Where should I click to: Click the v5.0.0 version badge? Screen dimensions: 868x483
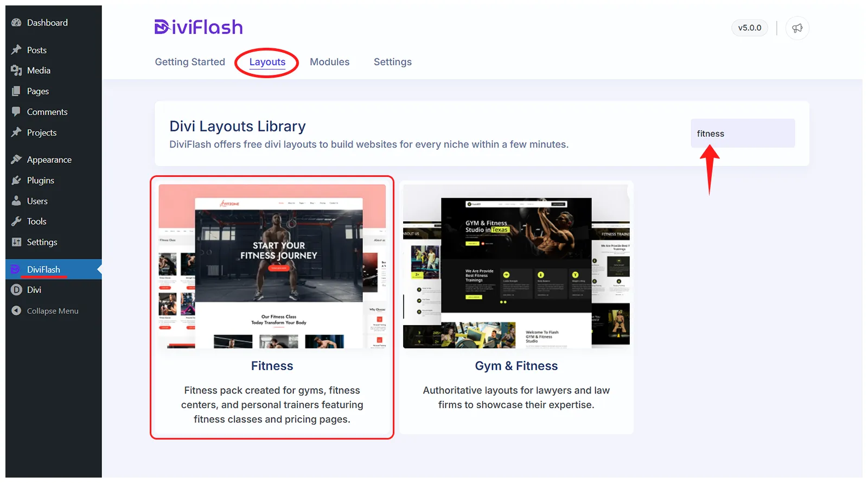tap(749, 28)
